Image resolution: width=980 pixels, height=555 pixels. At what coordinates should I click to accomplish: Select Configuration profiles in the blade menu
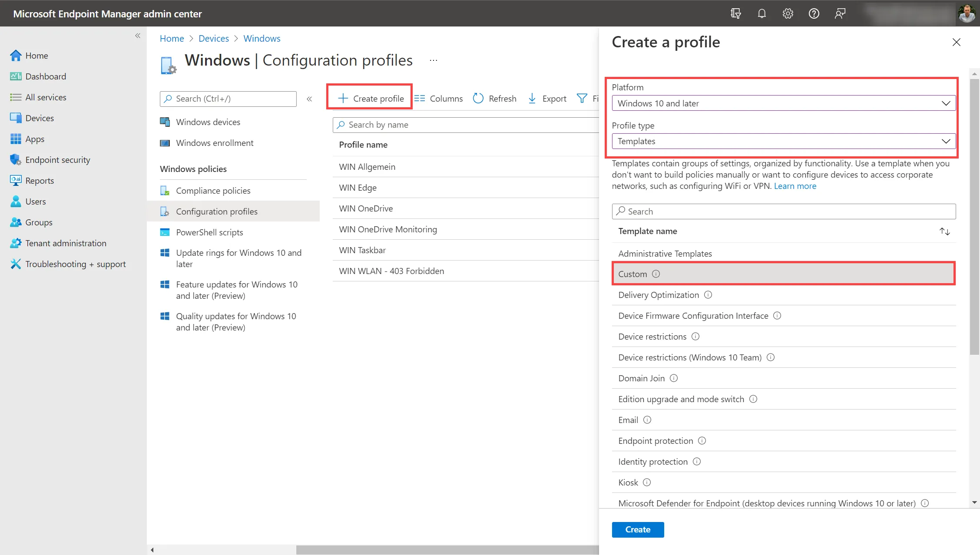233,211
